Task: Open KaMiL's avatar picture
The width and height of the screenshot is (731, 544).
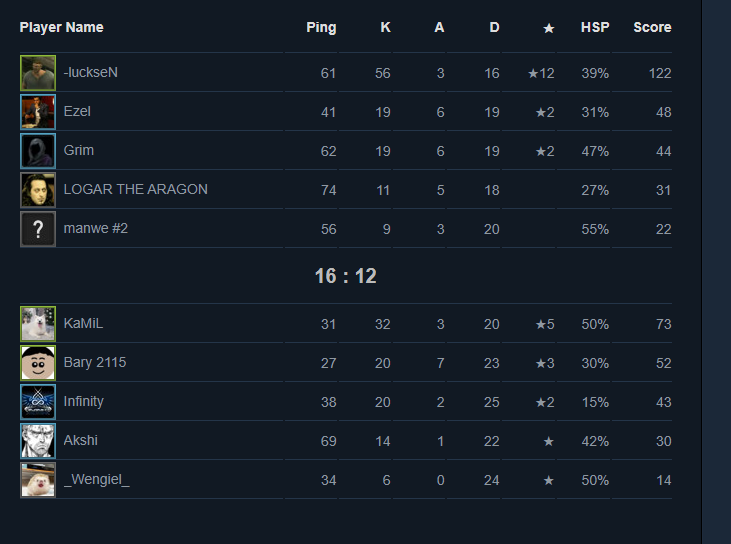Action: [38, 324]
